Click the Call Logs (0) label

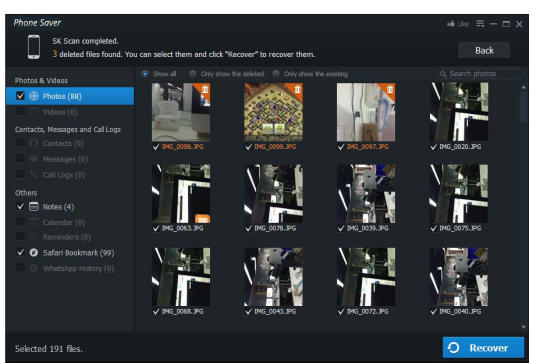[64, 175]
